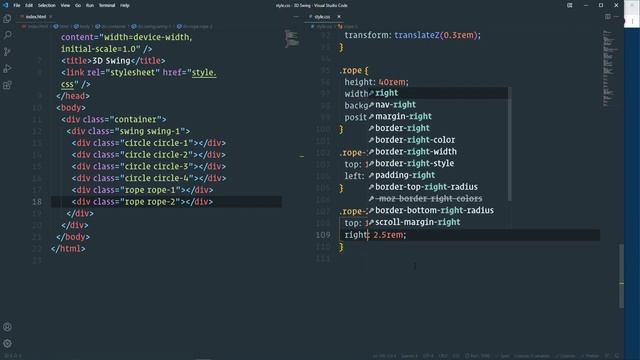Open the Run menu
640x360 pixels.
pos(90,5)
